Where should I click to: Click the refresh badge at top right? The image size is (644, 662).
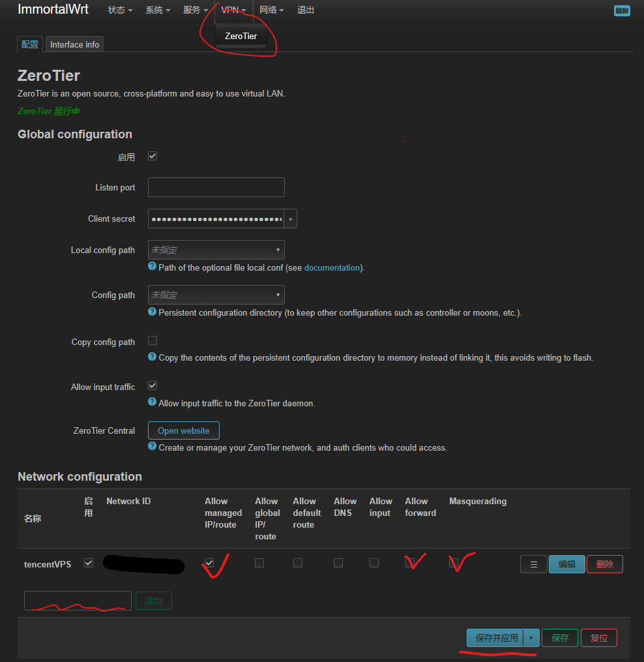pos(622,11)
